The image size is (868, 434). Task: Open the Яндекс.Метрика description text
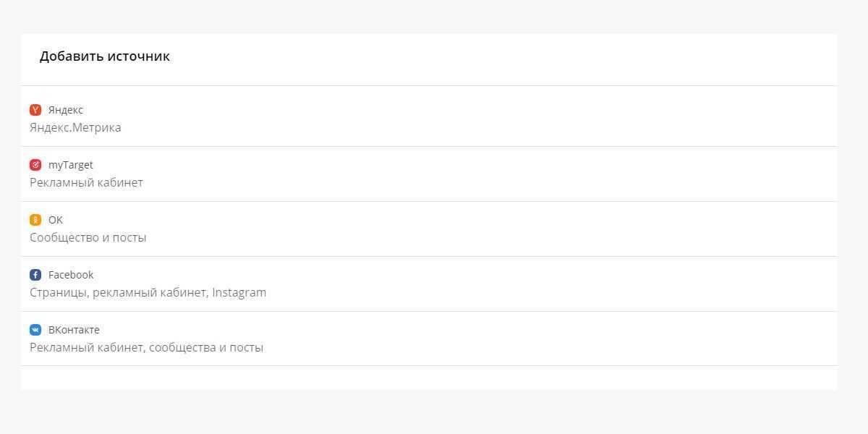[x=75, y=128]
